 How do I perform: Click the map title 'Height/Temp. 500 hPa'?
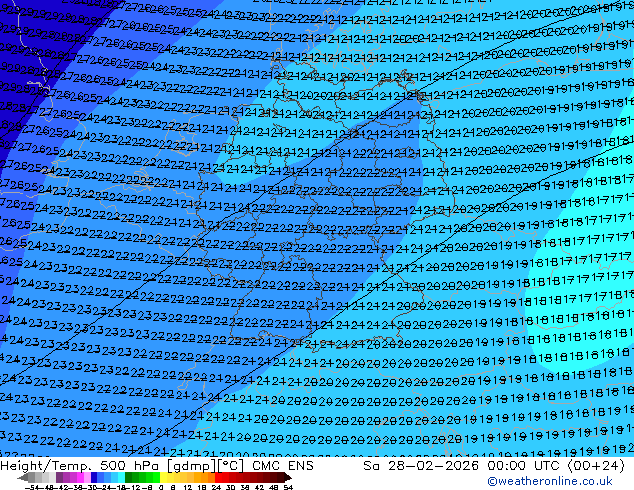[80, 465]
